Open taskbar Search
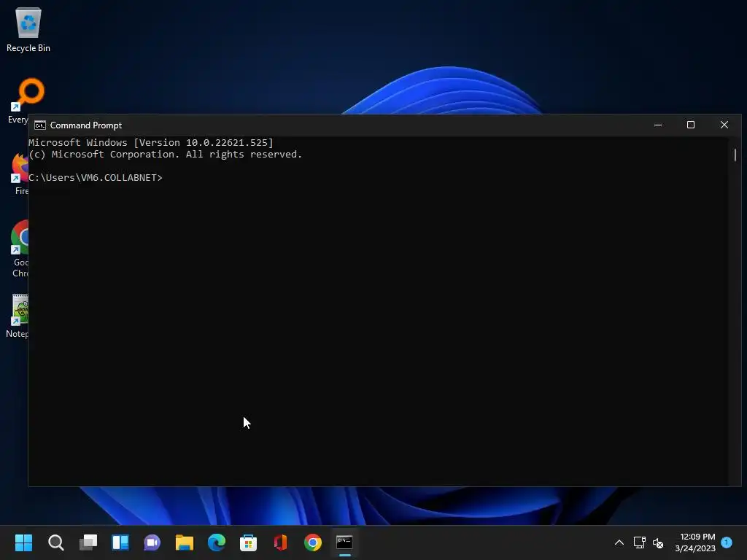 [x=55, y=542]
